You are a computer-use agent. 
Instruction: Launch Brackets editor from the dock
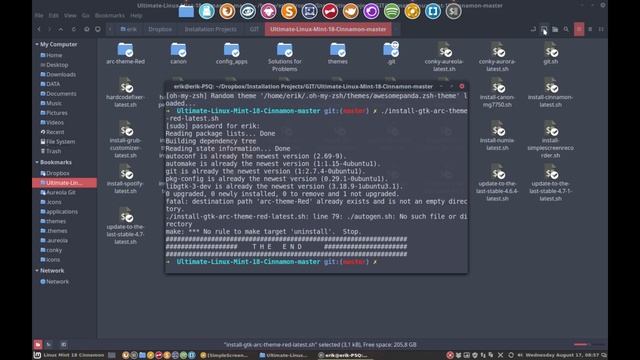(x=433, y=11)
